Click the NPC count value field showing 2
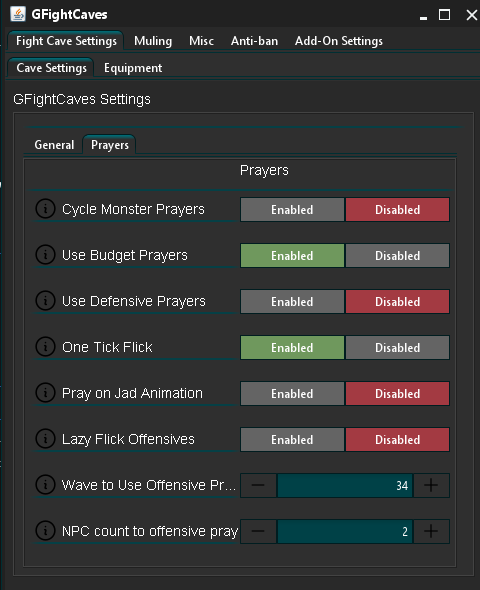 [x=345, y=531]
